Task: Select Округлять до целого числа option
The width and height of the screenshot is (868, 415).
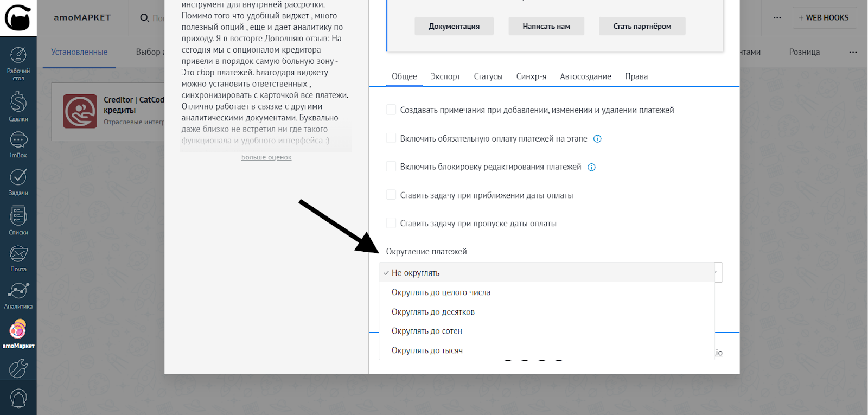Action: (x=441, y=292)
